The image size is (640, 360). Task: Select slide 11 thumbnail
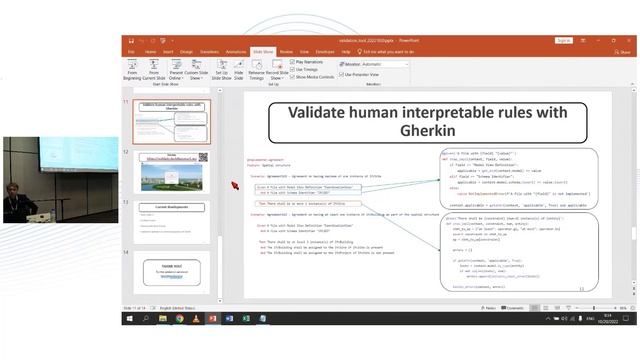click(x=172, y=122)
